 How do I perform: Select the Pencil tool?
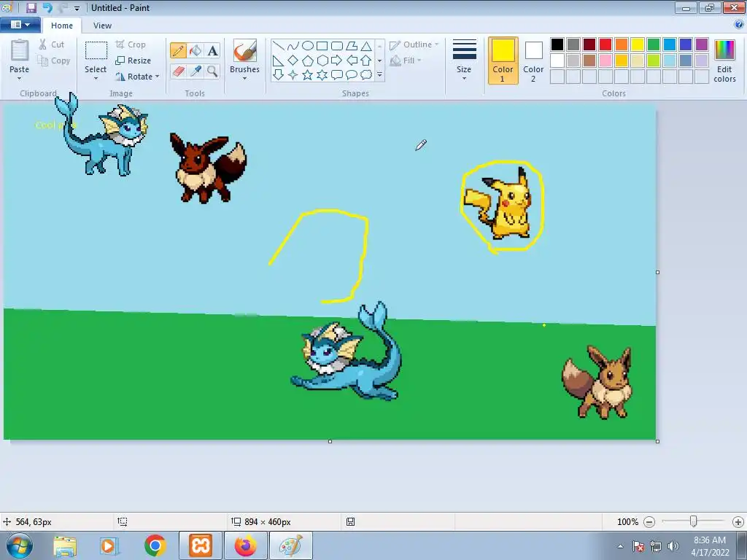[178, 50]
